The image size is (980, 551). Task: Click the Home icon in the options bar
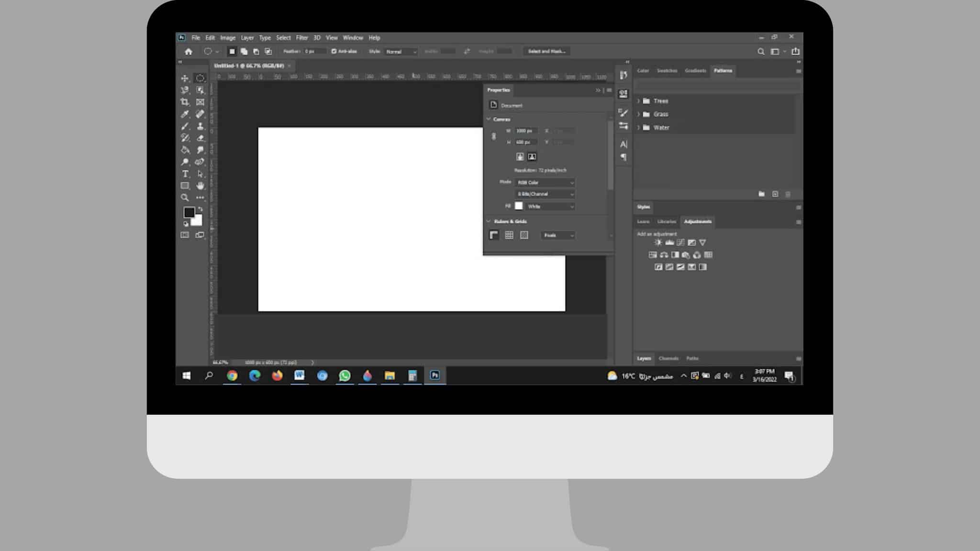tap(189, 51)
